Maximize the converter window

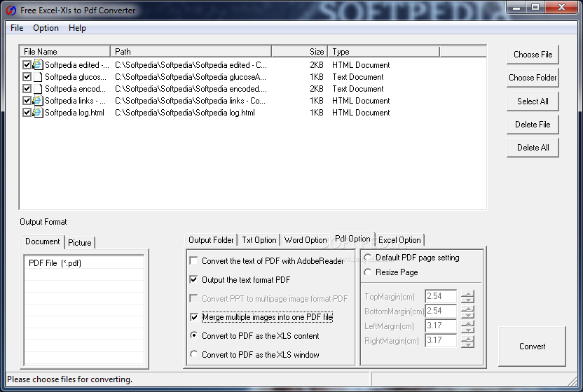535,7
